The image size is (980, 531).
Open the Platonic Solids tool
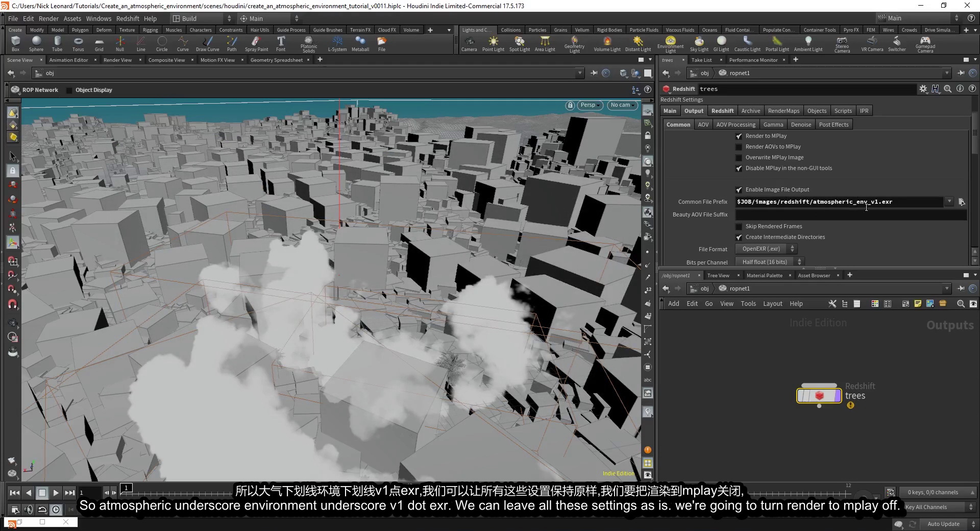coord(308,45)
